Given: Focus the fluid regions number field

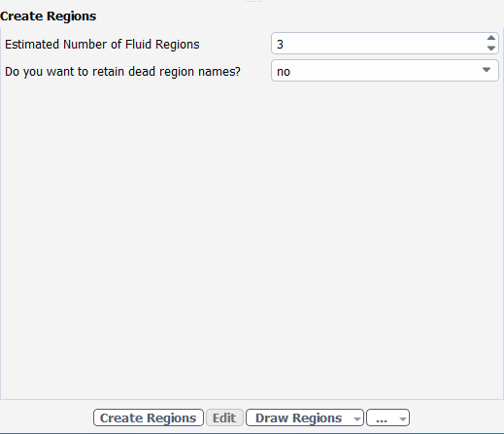Looking at the screenshot, I should point(378,44).
